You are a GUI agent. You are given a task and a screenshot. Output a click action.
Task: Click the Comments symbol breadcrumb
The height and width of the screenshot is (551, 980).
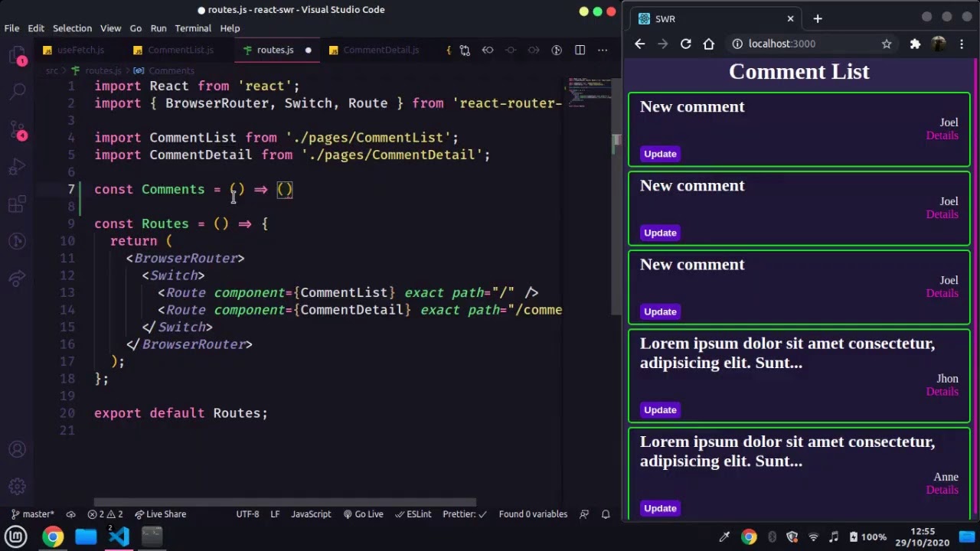[x=171, y=70]
